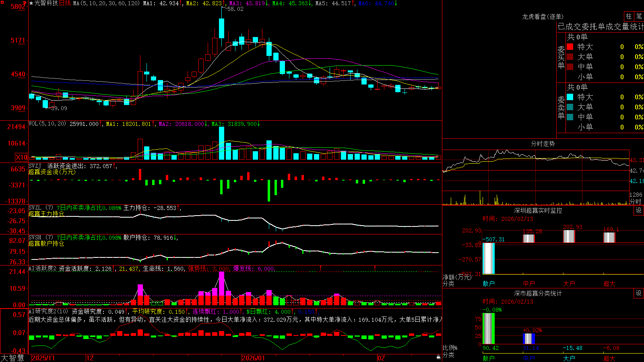The height and width of the screenshot is (362, 644).
Task: Click the 02 month timeline marker
Action: 381,358
